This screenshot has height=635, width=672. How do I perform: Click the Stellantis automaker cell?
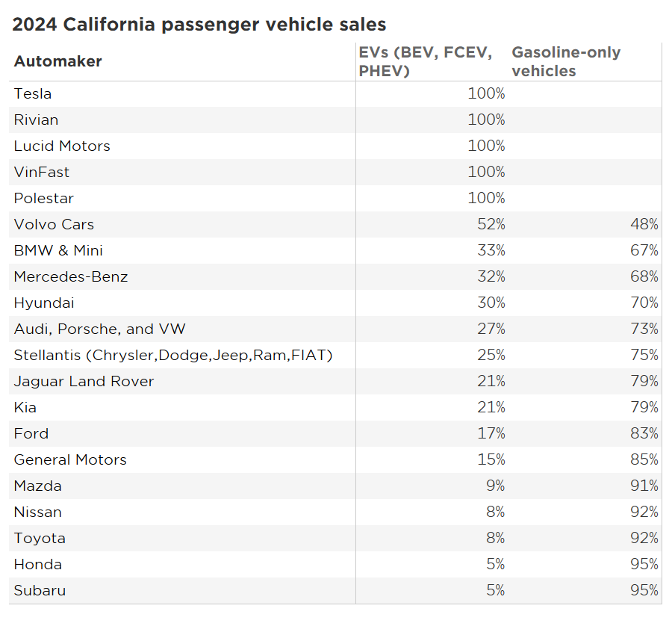tap(173, 355)
